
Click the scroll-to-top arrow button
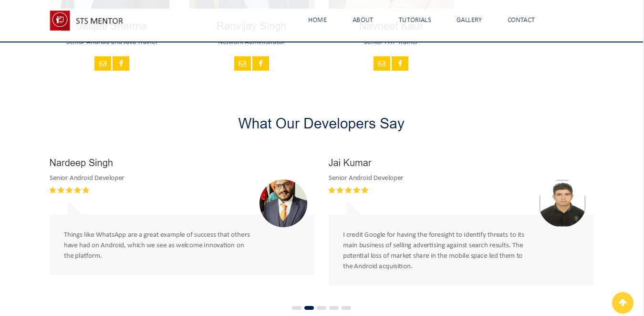(x=623, y=303)
